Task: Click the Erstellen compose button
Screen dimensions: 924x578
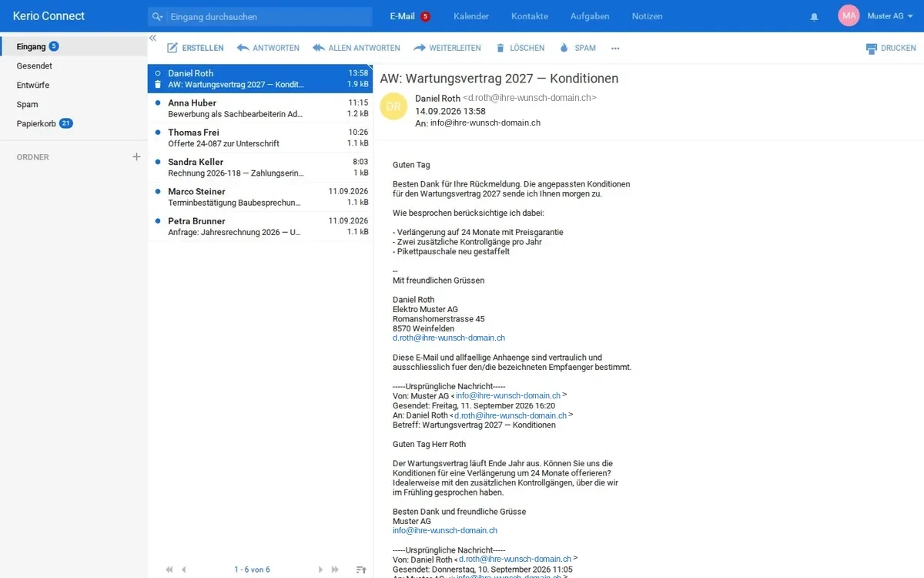Action: pyautogui.click(x=196, y=48)
